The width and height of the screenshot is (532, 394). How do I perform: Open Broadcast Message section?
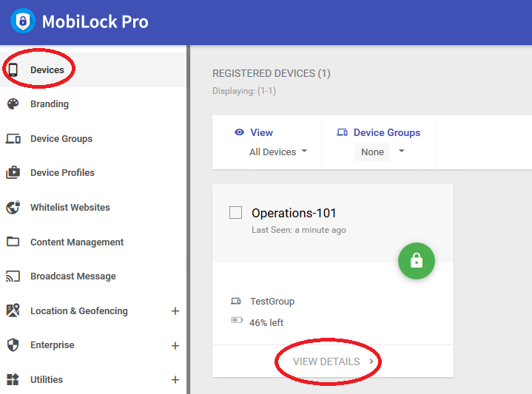pos(93,276)
